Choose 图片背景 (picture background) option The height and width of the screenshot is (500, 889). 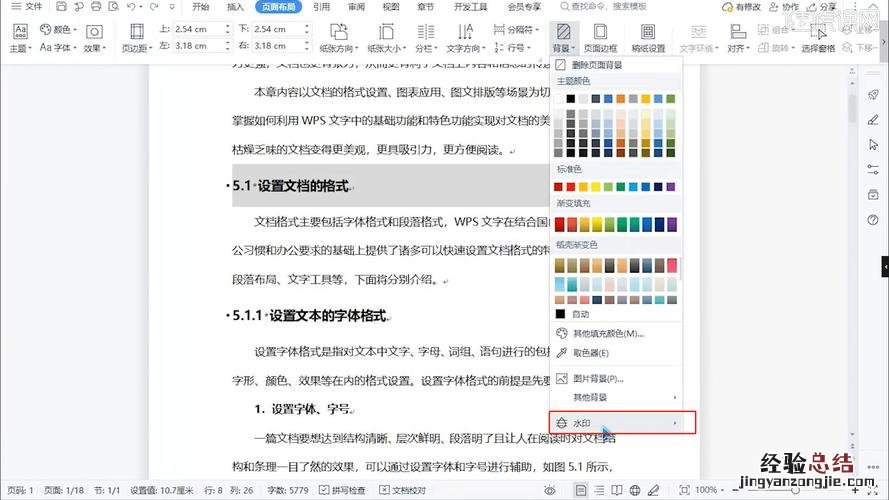click(597, 379)
